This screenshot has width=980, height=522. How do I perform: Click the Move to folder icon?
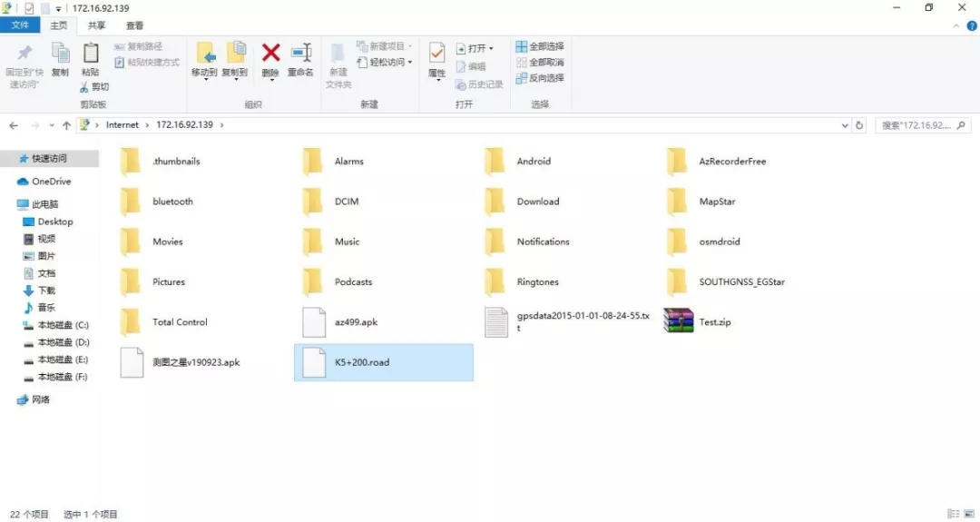pos(206,54)
